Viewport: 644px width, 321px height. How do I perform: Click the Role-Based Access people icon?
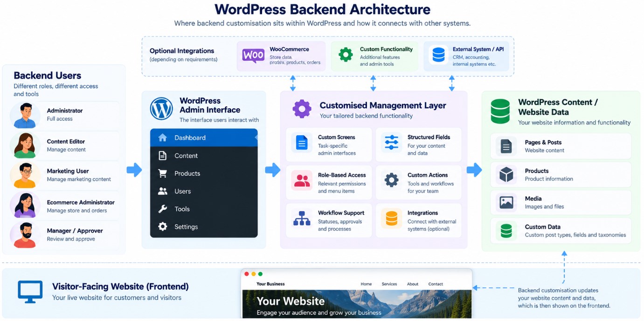tap(302, 180)
